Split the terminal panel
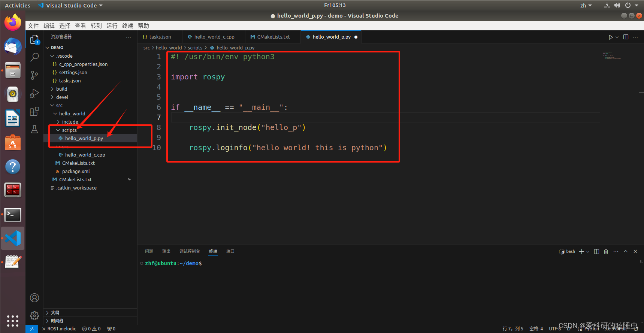The image size is (644, 333). (596, 251)
